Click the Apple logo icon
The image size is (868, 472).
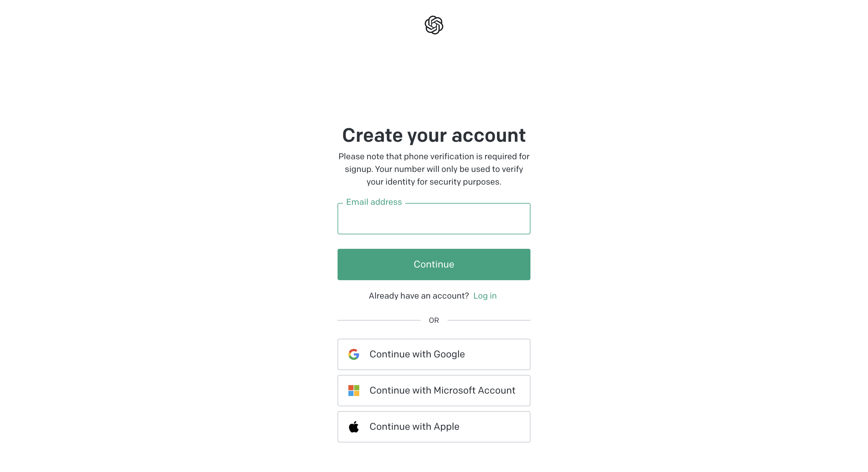[354, 426]
